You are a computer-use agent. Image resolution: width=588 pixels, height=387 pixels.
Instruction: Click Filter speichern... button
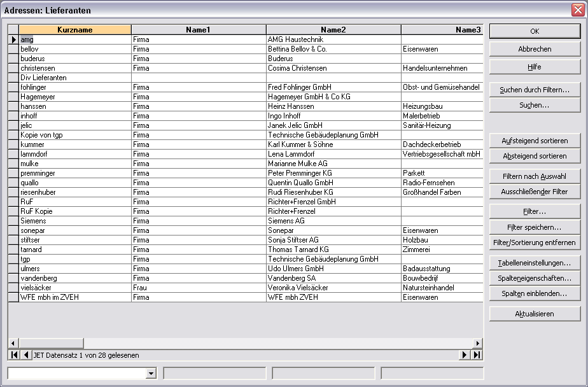coord(535,227)
